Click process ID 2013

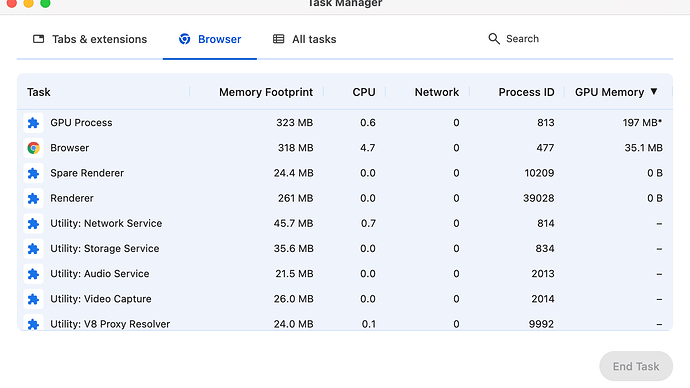(543, 274)
